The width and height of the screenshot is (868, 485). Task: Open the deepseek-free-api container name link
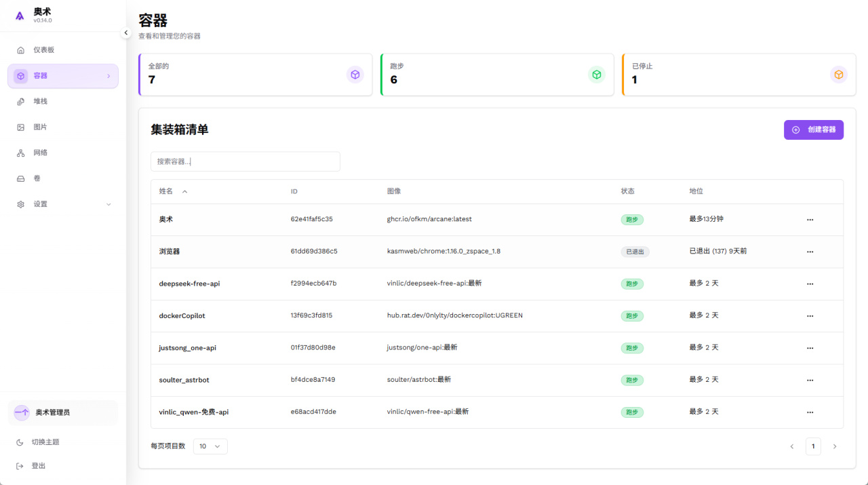tap(189, 284)
